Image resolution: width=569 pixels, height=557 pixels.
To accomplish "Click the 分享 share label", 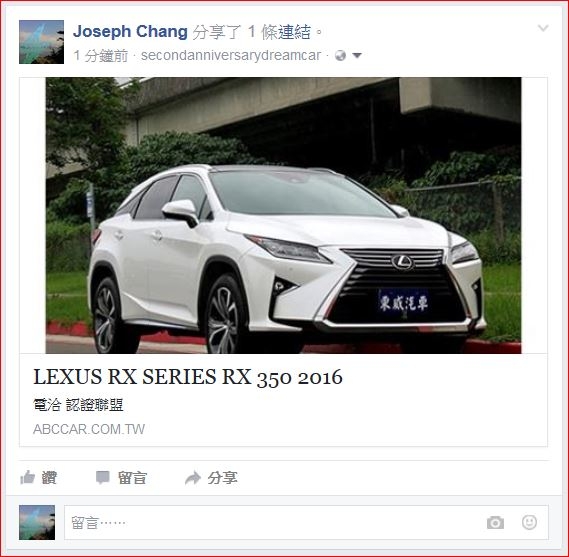I will tap(222, 478).
